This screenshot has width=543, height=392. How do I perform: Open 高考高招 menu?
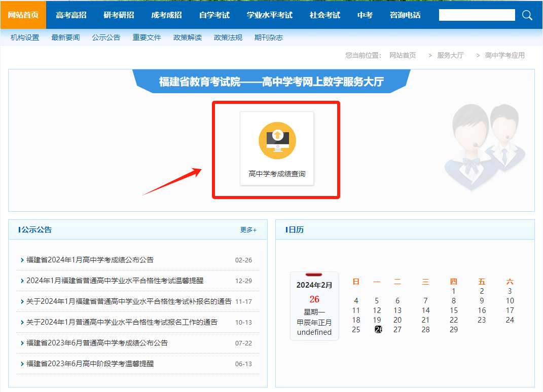pyautogui.click(x=71, y=15)
